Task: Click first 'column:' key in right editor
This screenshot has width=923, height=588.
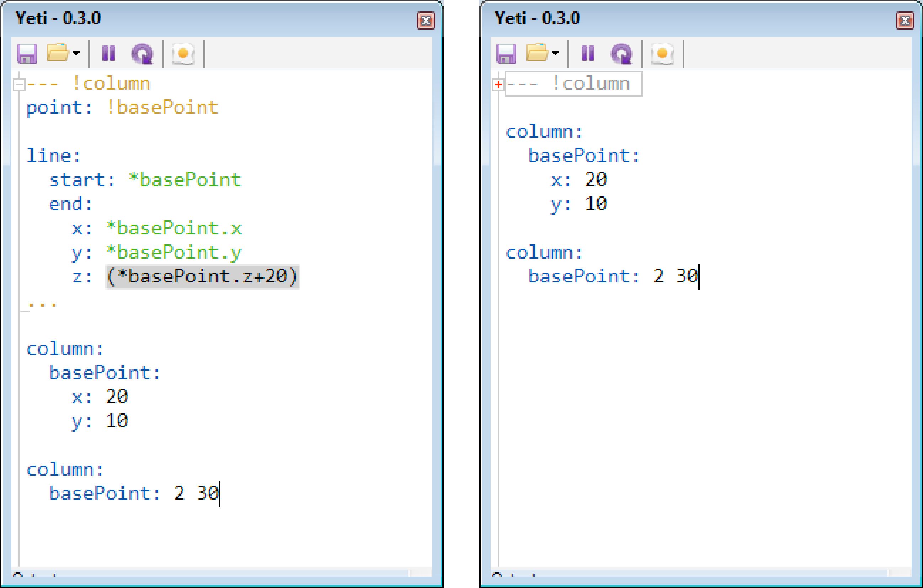Action: point(544,132)
